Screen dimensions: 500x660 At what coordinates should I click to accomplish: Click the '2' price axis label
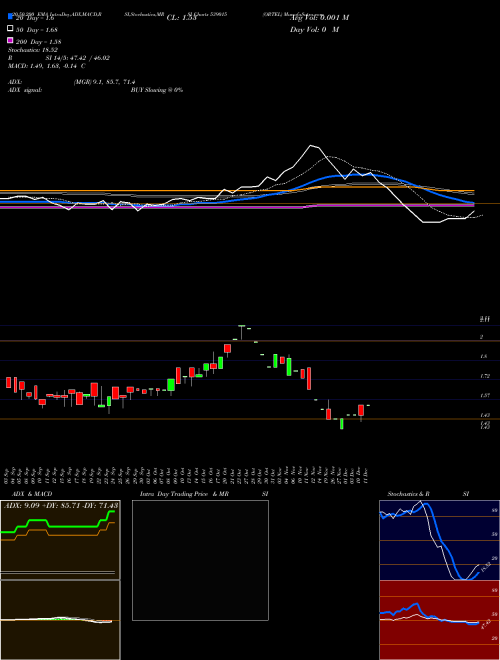tap(481, 337)
